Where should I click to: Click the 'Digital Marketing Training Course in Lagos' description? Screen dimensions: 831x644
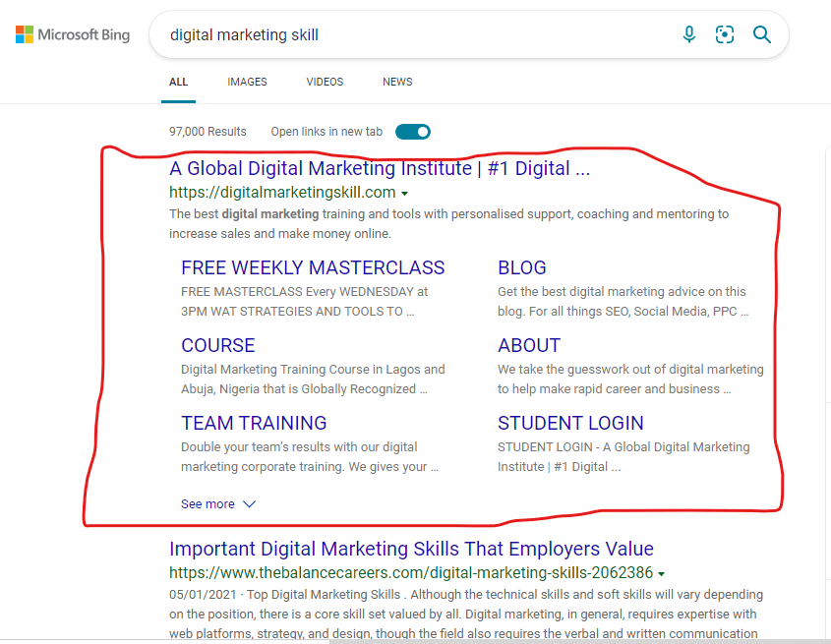click(x=313, y=379)
